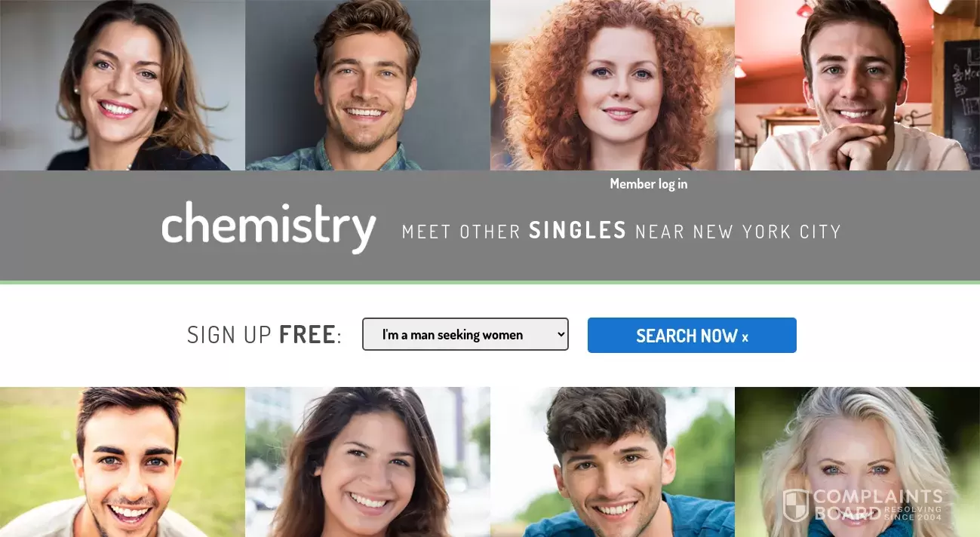The width and height of the screenshot is (980, 537).
Task: Select the young man in blue shirt photo
Action: click(613, 462)
